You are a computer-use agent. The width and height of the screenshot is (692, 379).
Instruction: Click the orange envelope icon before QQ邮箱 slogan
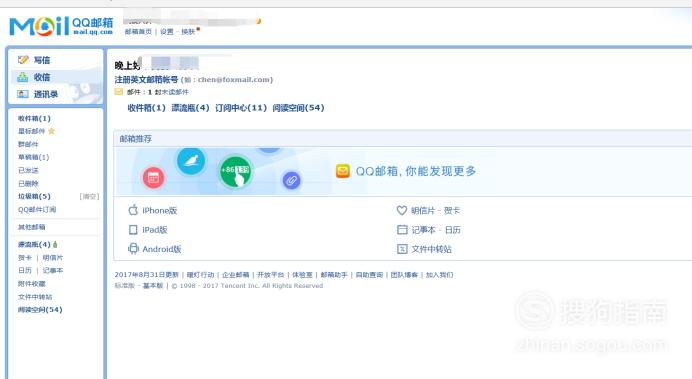(343, 171)
